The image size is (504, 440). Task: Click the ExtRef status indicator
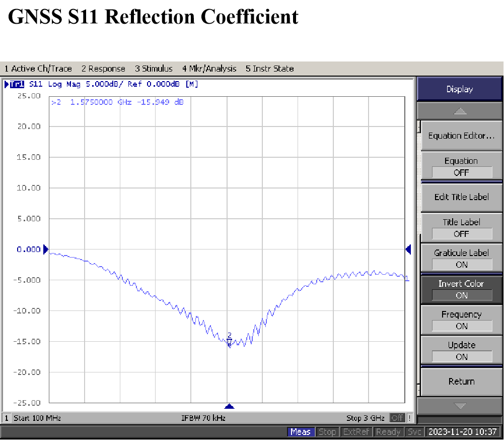tap(356, 432)
